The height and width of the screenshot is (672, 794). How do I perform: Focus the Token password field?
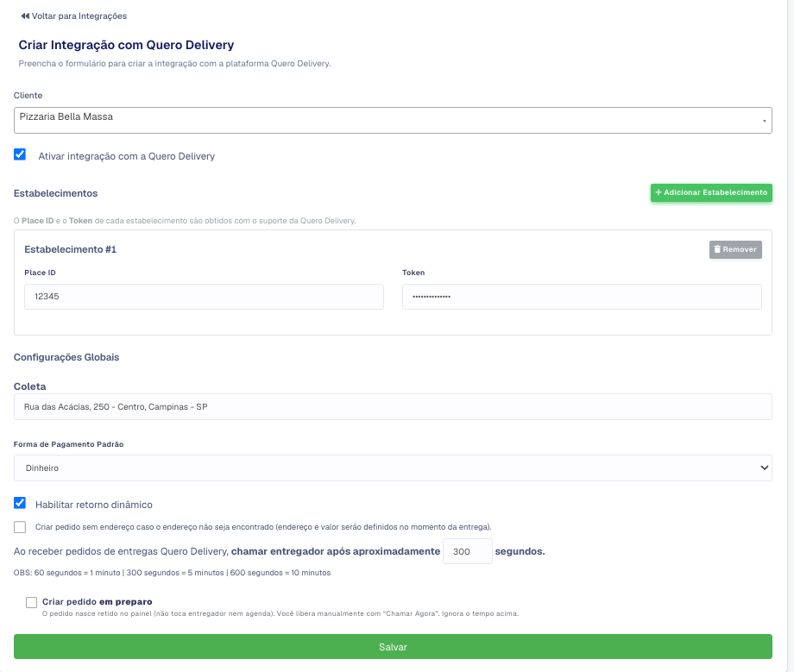coord(582,297)
